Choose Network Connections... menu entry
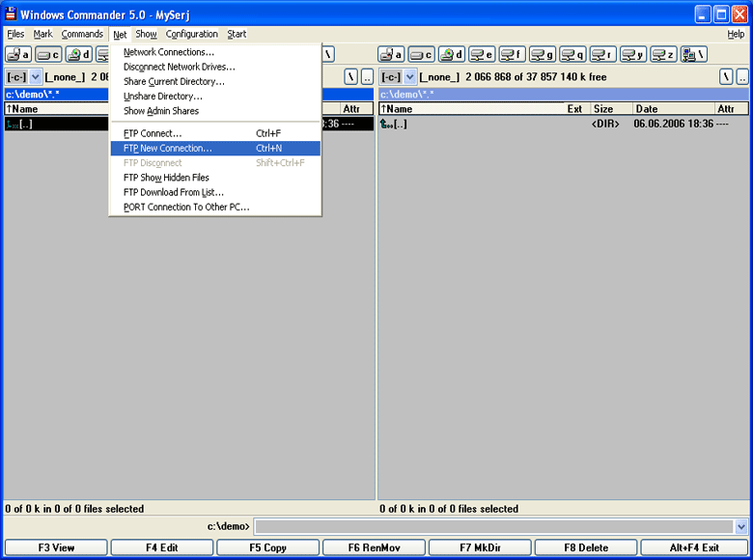 [215, 52]
